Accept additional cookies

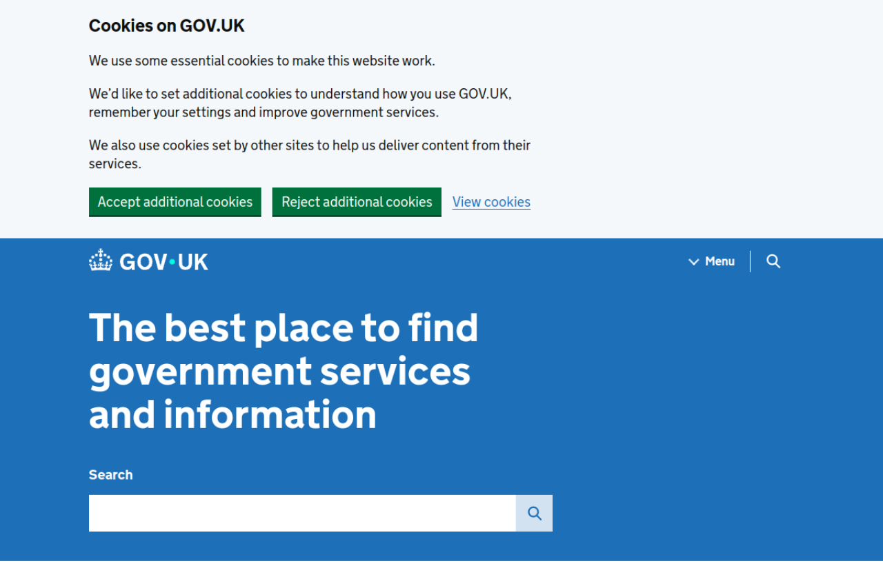175,202
